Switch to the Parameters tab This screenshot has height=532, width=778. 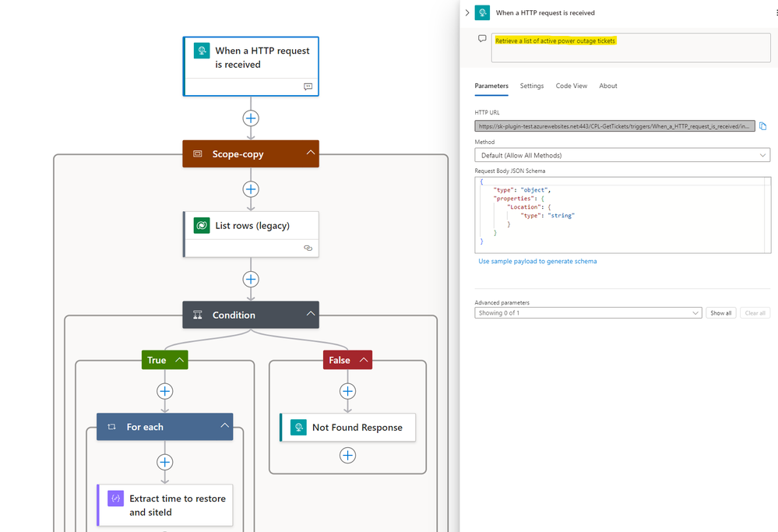click(x=491, y=86)
